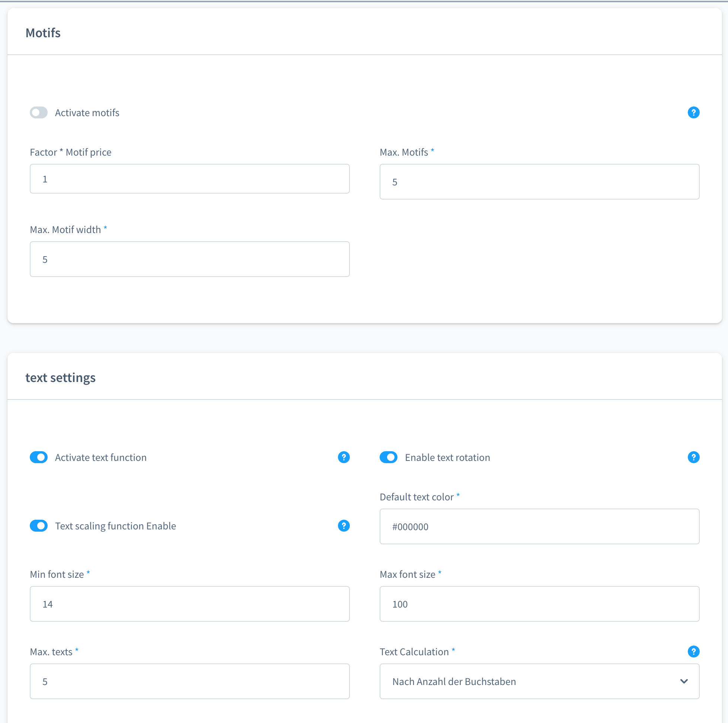Click the text settings heading
The width and height of the screenshot is (728, 723).
(60, 378)
